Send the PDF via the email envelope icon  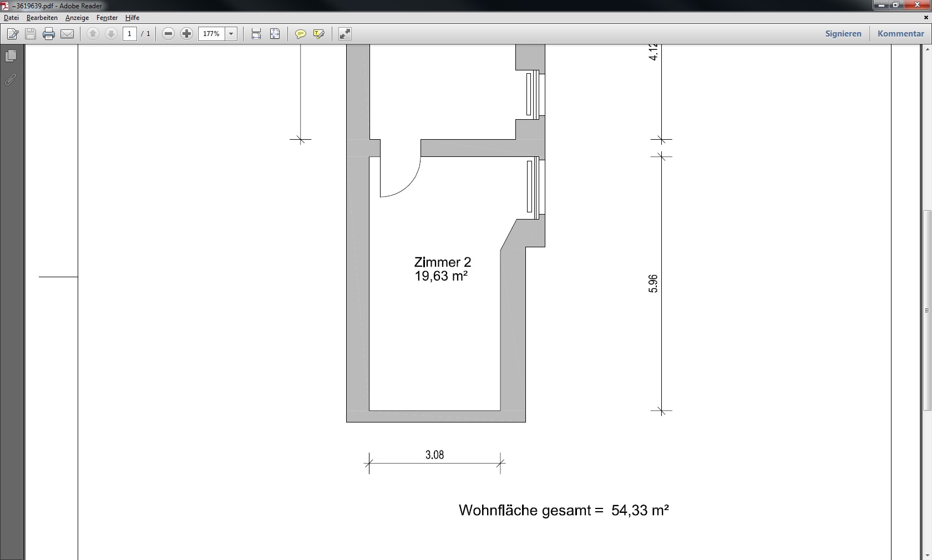tap(67, 34)
